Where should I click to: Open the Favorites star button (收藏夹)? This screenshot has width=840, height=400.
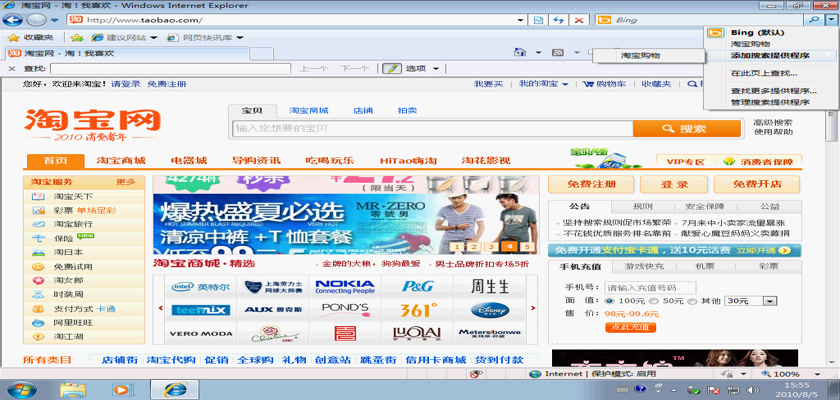point(31,37)
